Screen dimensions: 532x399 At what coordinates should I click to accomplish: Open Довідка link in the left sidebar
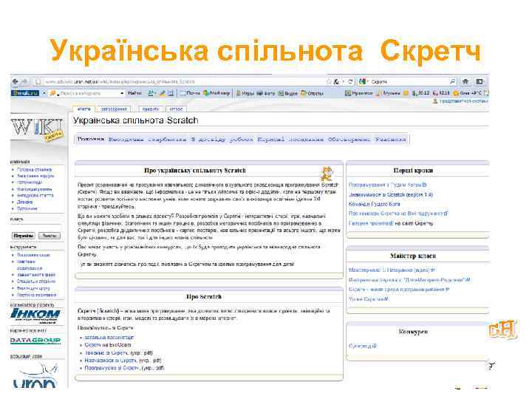(x=24, y=202)
